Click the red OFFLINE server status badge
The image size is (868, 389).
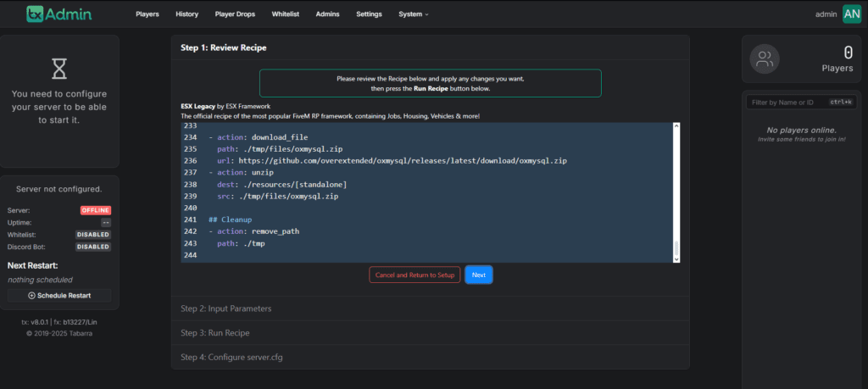tap(96, 210)
